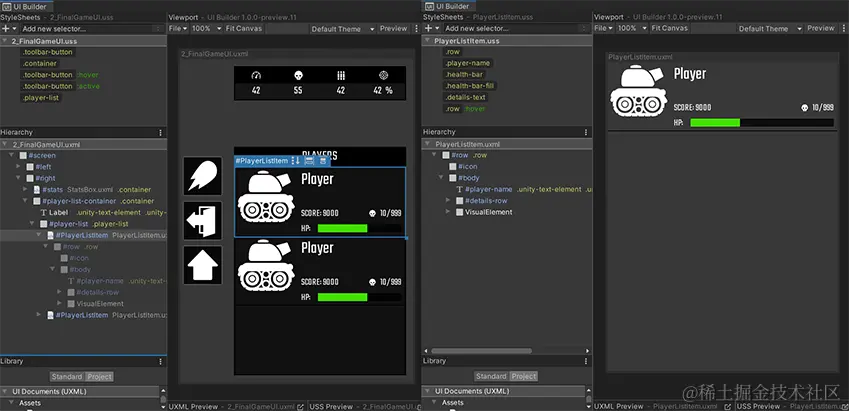Click Add new selector field in left StyleSheets
Viewport: 849px width, 411px height.
(x=91, y=29)
